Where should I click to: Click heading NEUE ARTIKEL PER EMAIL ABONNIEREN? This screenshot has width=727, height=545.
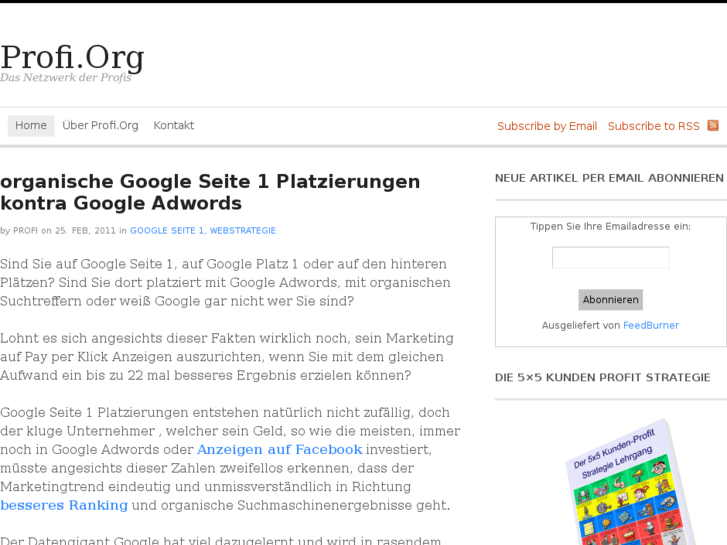point(609,178)
